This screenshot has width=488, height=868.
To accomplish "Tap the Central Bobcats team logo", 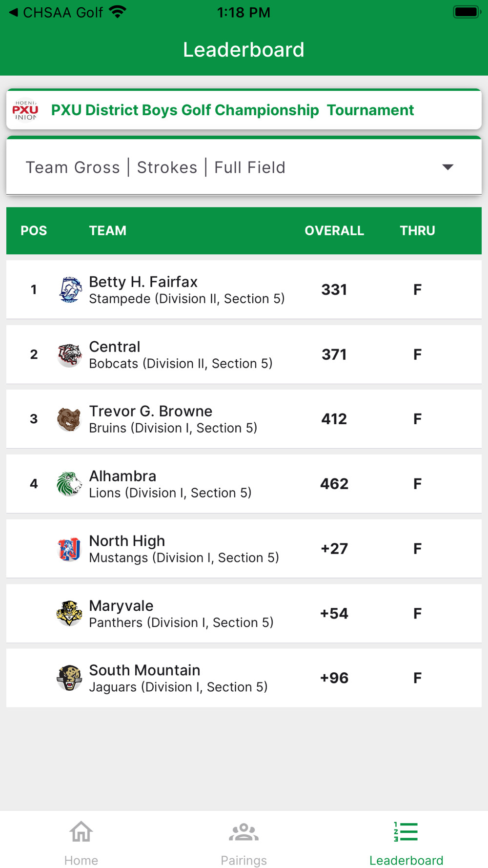I will (x=69, y=354).
